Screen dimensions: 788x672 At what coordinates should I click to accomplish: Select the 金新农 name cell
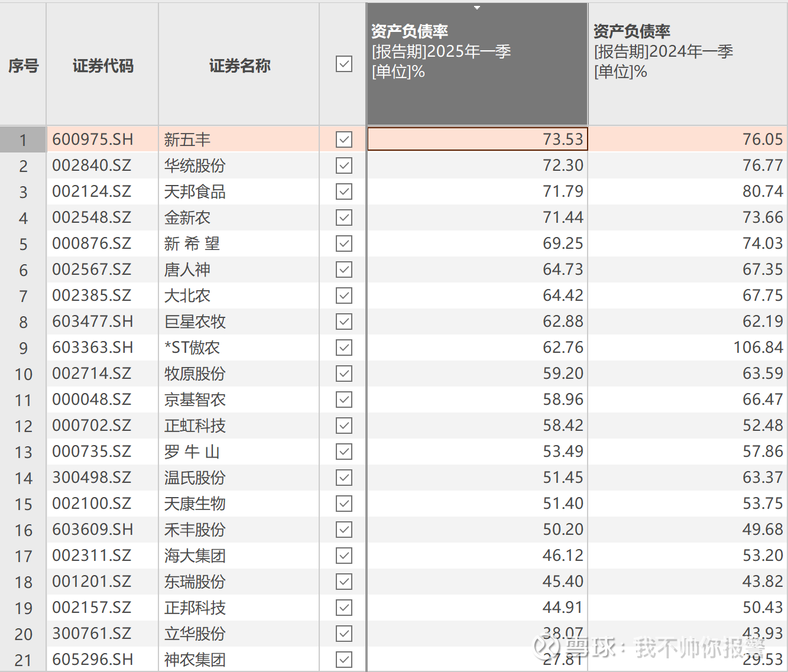coord(239,217)
